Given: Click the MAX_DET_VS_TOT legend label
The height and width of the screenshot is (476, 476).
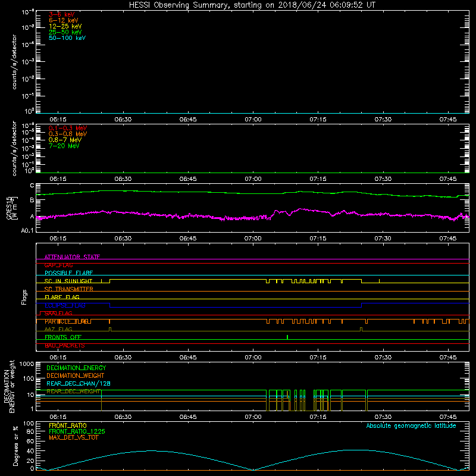Looking at the screenshot, I should point(73,437).
